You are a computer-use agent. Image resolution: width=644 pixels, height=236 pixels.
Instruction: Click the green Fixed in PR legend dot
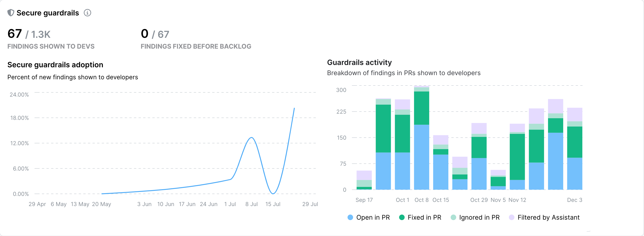402,217
